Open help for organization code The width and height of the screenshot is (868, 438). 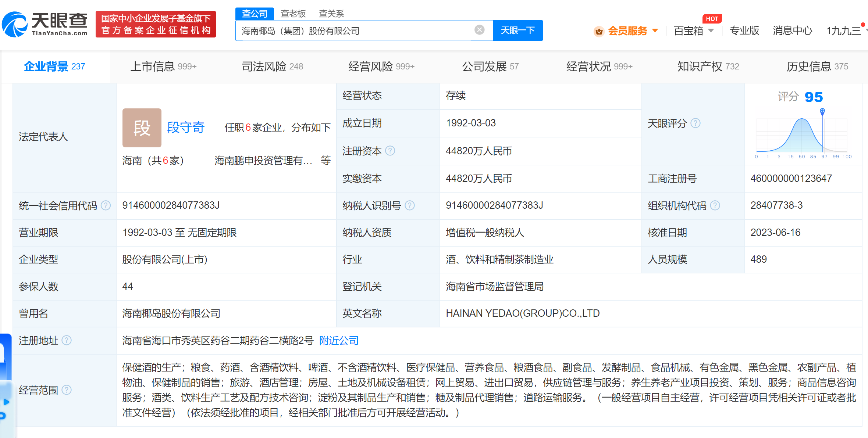[x=715, y=205]
